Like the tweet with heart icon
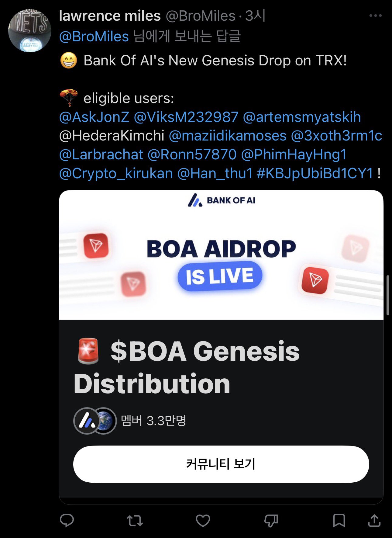The width and height of the screenshot is (392, 538). click(x=203, y=521)
